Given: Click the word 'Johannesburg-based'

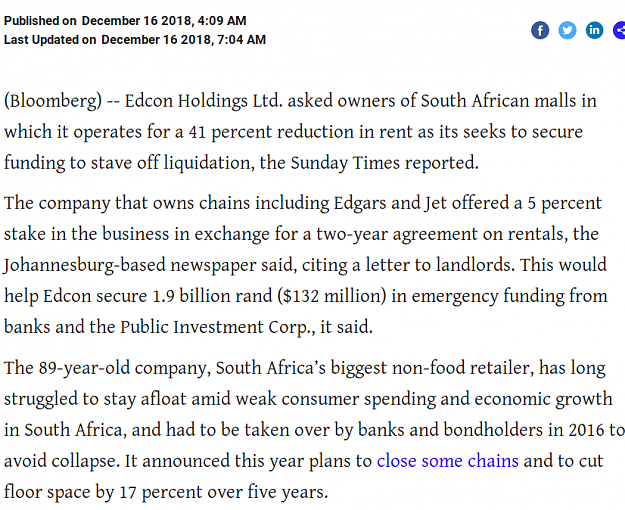Looking at the screenshot, I should [x=85, y=265].
